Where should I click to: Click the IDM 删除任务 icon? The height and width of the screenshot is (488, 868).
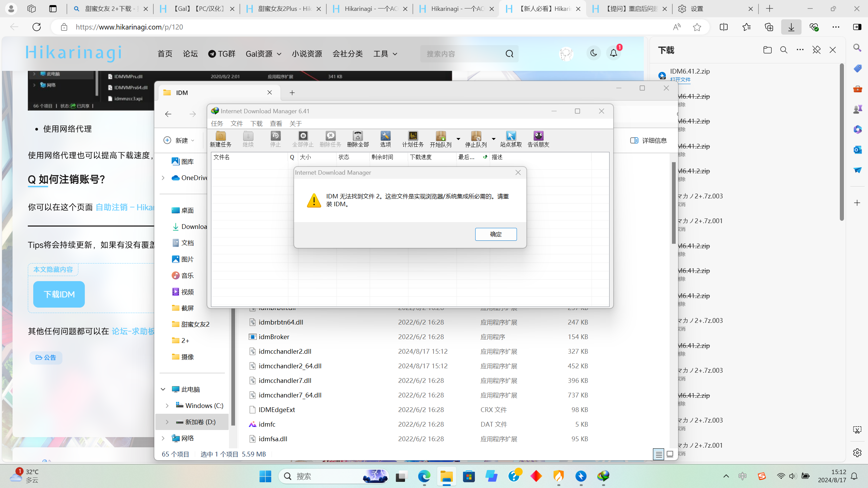coord(330,139)
